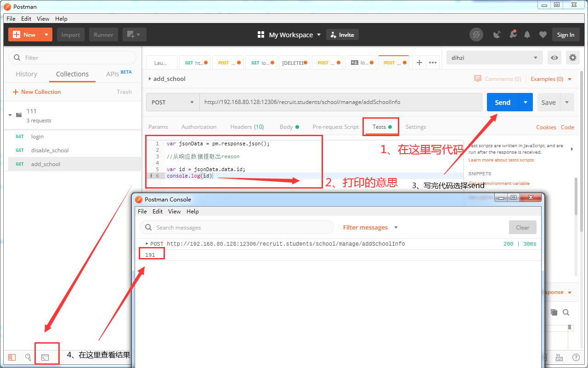
Task: Switch to the Params tab
Action: coord(158,126)
